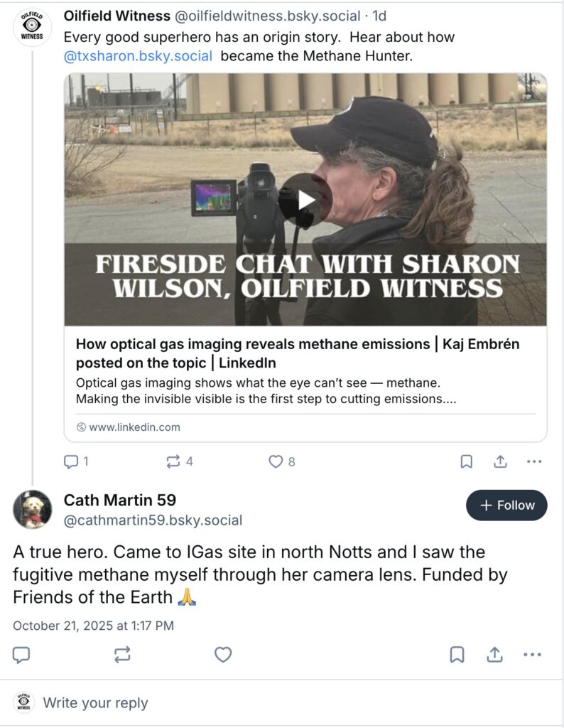Reply to the Oilfield Witness post
564x728 pixels.
[72, 462]
